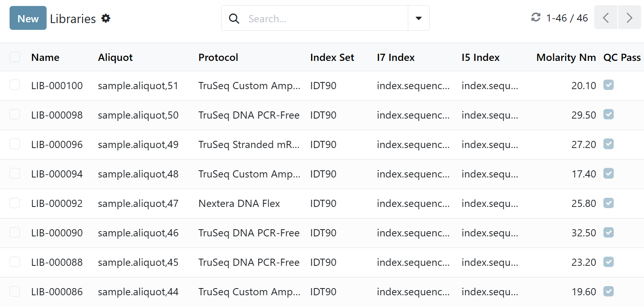This screenshot has width=644, height=306.
Task: Click TruSeq DNA PCR-Free in LIB-000098 row
Action: [249, 115]
